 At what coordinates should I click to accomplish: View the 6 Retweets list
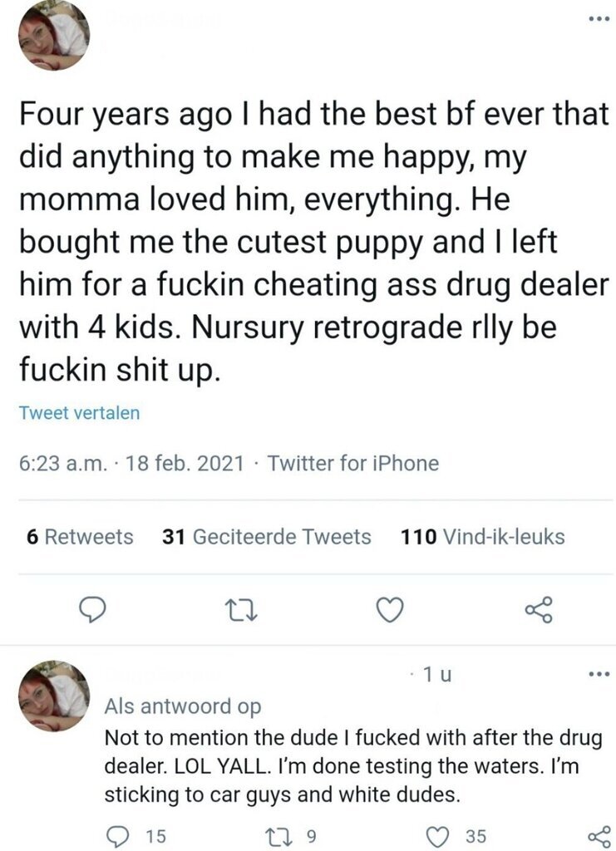[80, 537]
